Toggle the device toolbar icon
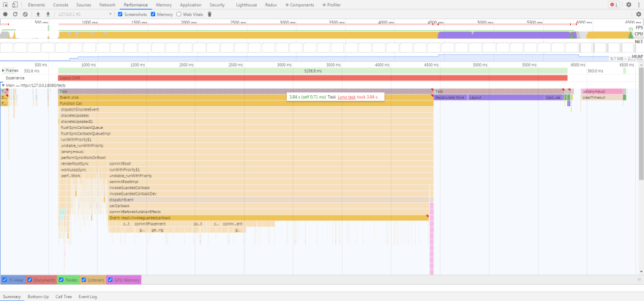Viewport: 644px width, 301px height. click(15, 5)
